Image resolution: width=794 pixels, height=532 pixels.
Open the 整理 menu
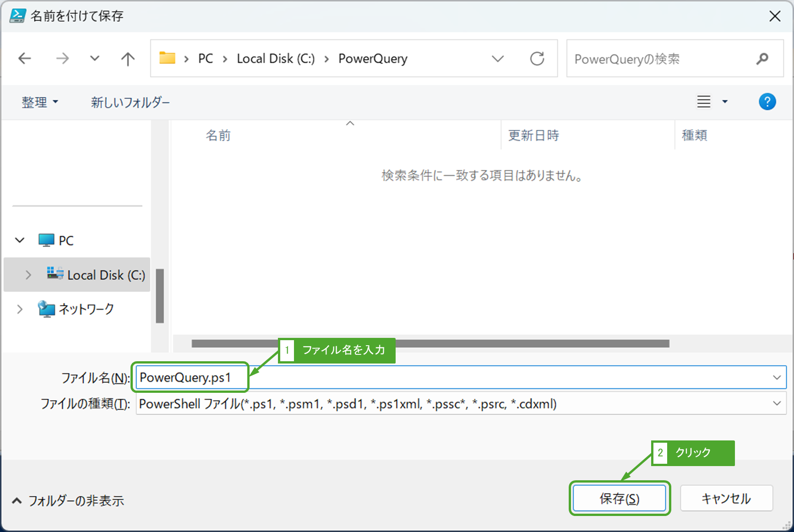point(40,102)
